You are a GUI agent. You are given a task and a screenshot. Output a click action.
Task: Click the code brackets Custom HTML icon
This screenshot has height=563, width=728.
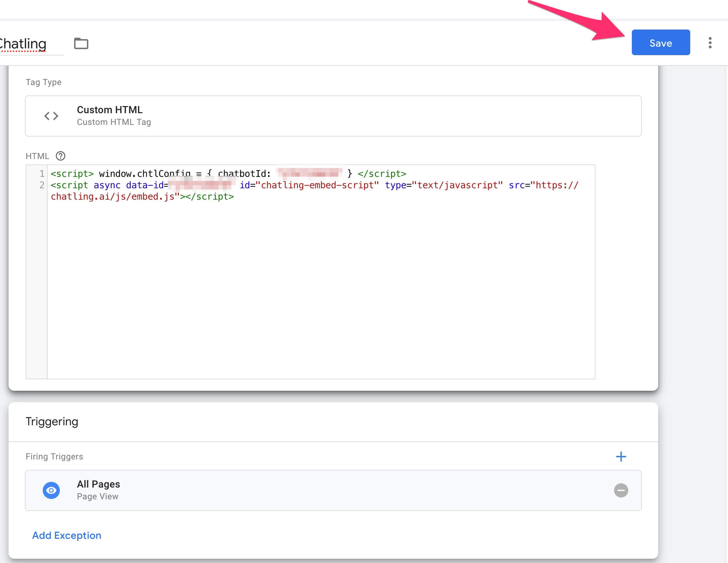click(x=51, y=116)
